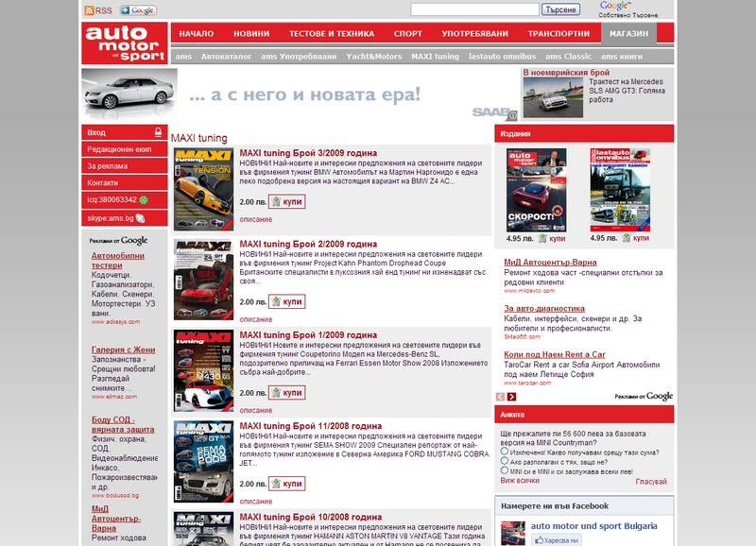Open the ТРАНСПОРТНИ menu
The image size is (756, 546).
tap(558, 34)
